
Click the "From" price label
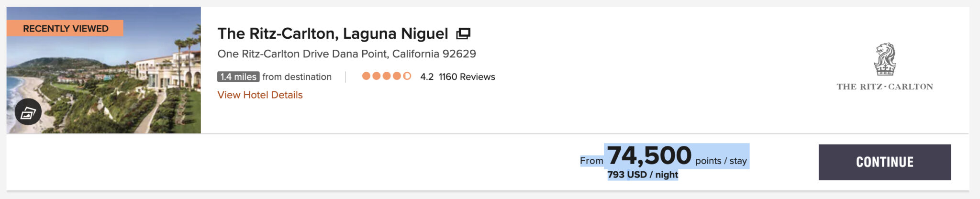pyautogui.click(x=591, y=161)
